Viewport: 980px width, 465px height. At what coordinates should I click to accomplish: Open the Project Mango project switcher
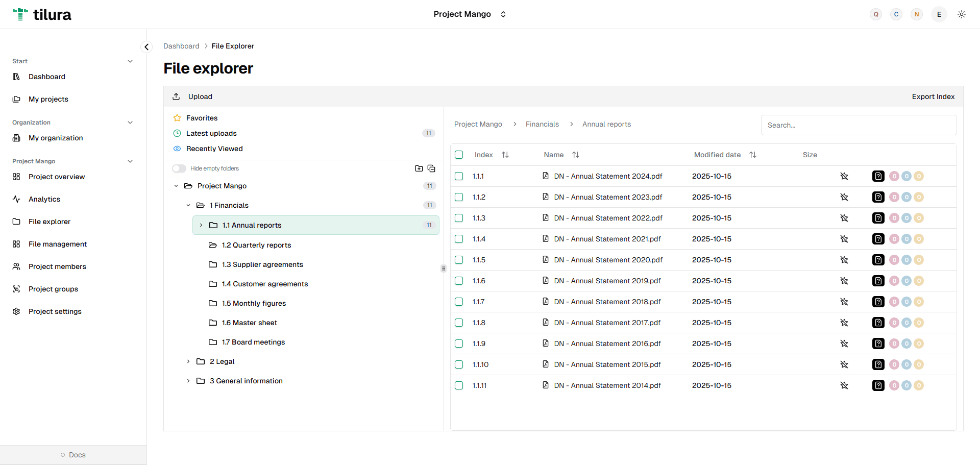coord(470,14)
